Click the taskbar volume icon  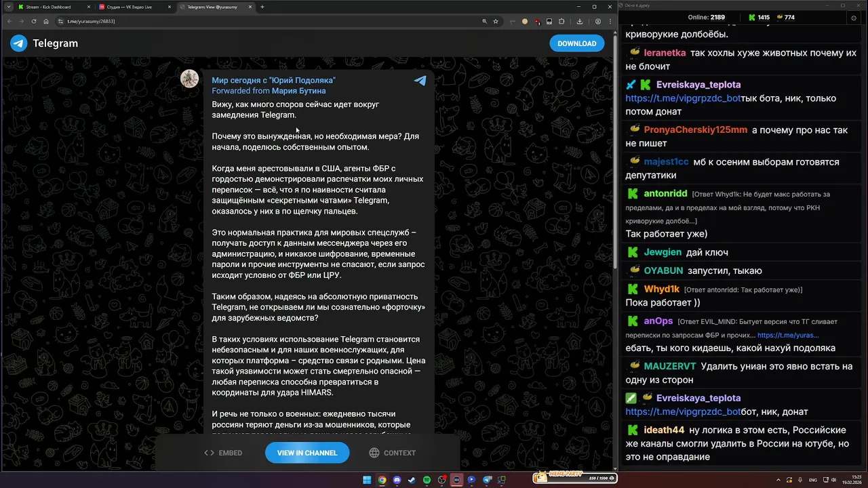coord(833,480)
